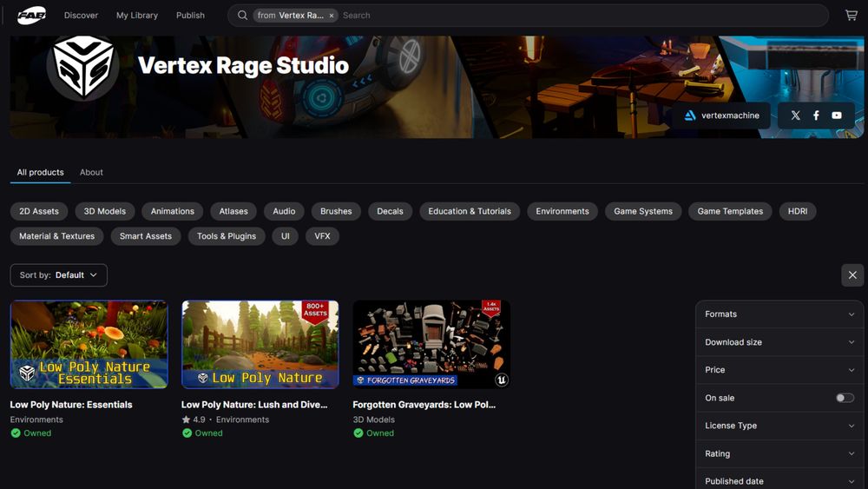Open the 'Low Poly Nature: Lush and Dive...' title
The image size is (868, 489).
(x=254, y=405)
